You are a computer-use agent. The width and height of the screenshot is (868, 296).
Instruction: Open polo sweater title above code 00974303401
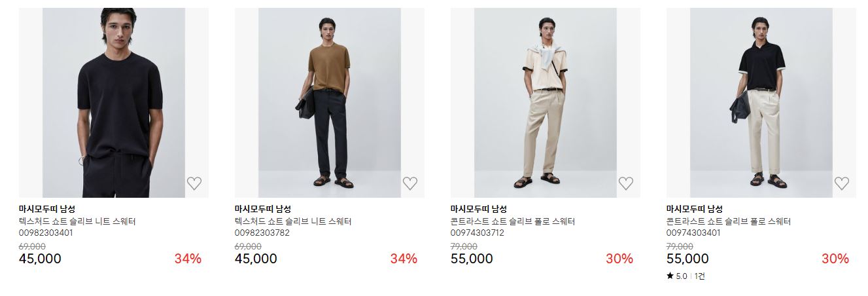click(729, 221)
